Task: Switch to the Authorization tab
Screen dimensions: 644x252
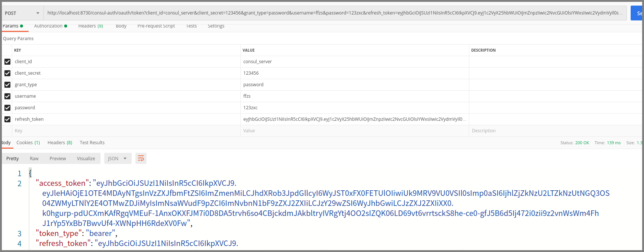Action: (51, 26)
